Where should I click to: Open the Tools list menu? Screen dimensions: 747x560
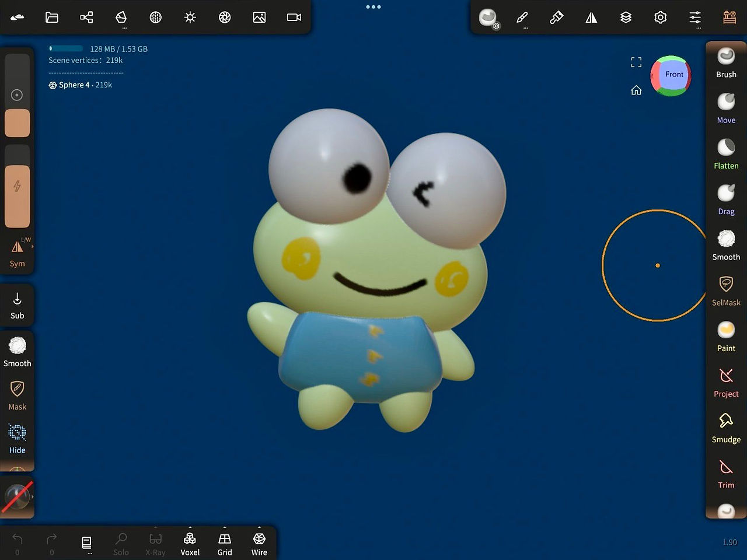(729, 17)
